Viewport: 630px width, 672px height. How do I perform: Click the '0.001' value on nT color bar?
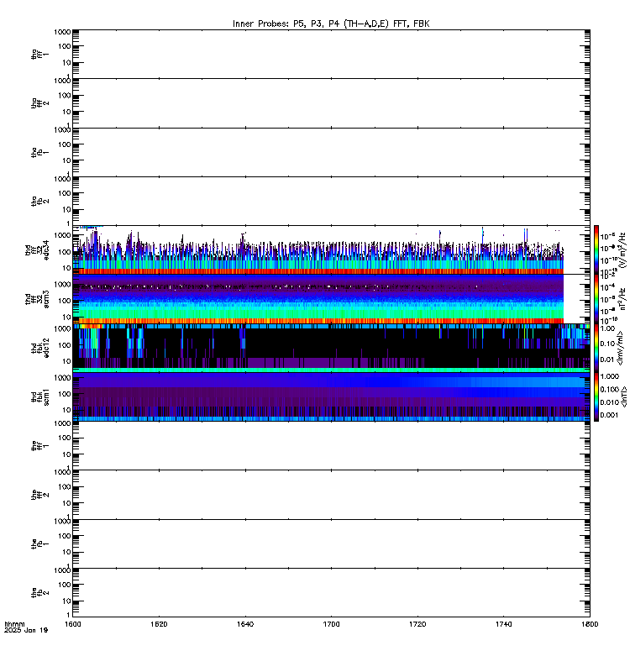(x=610, y=415)
